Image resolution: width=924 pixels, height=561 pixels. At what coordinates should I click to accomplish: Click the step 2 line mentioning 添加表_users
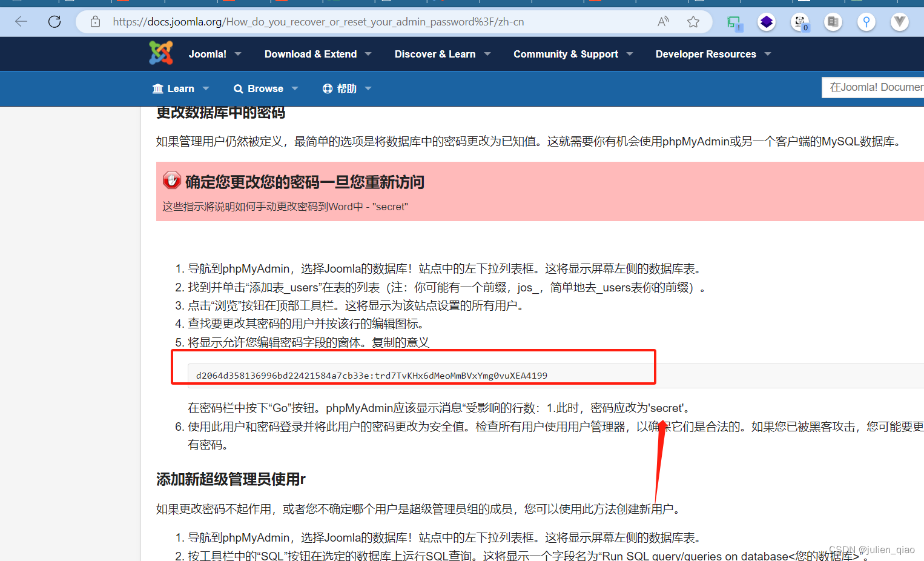(x=447, y=287)
